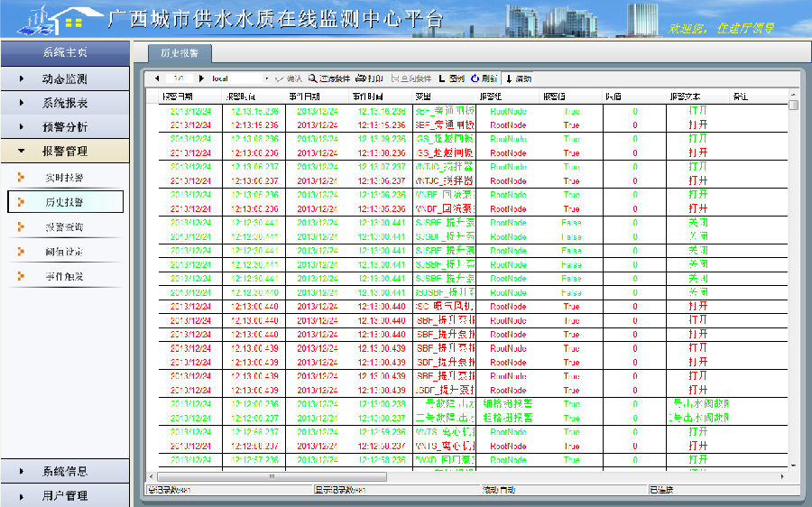Click the 刷新 refresh icon
This screenshot has height=507, width=812.
484,78
